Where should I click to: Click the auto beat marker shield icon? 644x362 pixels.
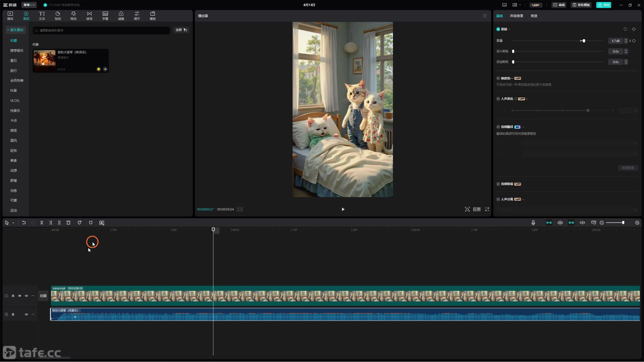tap(79, 223)
